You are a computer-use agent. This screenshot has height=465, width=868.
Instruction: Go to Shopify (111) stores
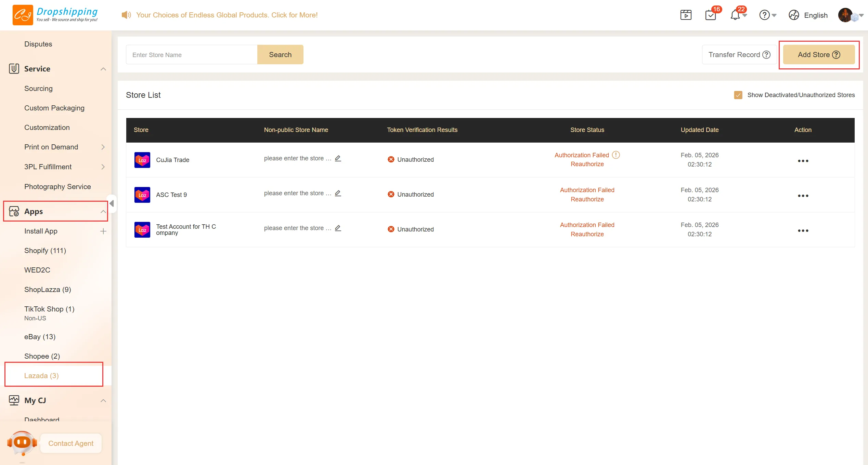point(45,251)
